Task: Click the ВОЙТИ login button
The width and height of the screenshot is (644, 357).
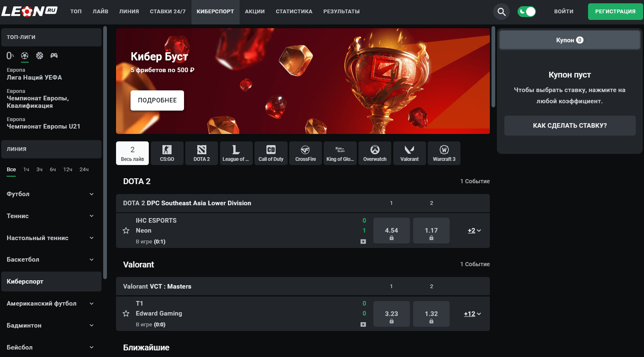Action: (x=564, y=12)
